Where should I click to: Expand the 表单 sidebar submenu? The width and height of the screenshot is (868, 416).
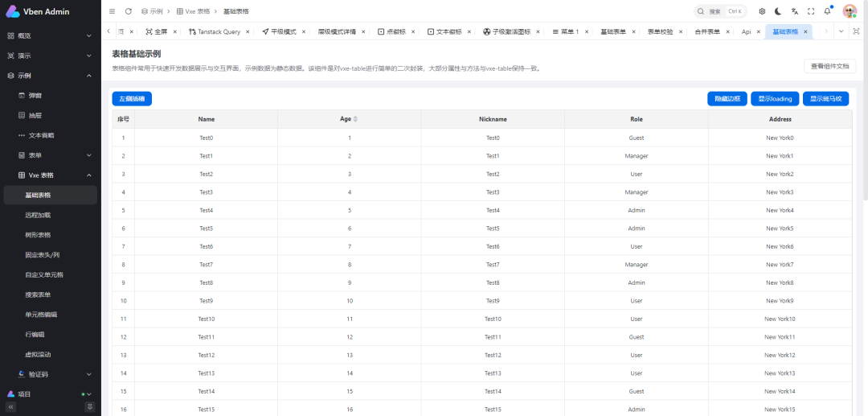coord(89,155)
